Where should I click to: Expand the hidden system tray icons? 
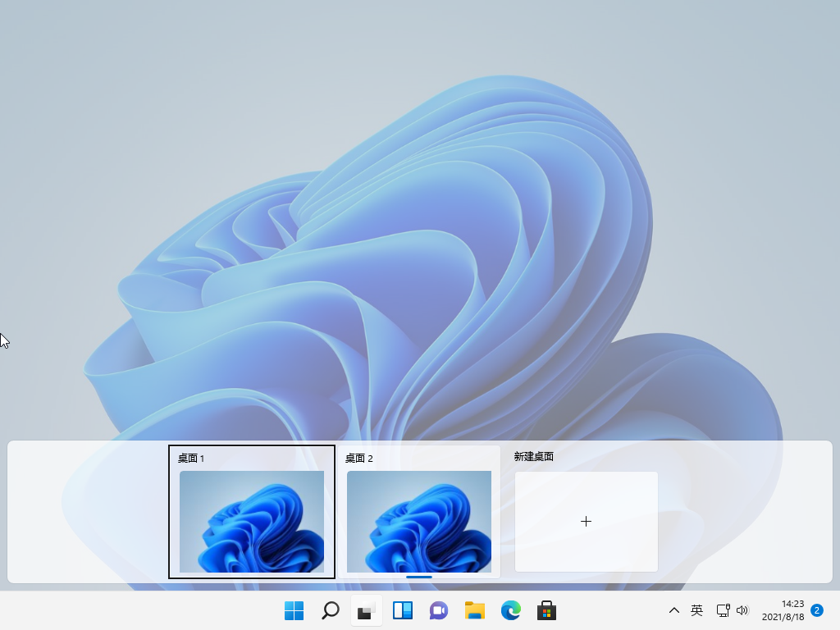click(x=673, y=610)
